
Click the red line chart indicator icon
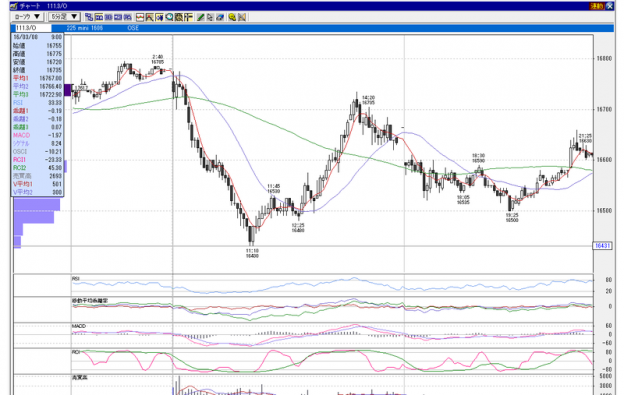tap(140, 17)
